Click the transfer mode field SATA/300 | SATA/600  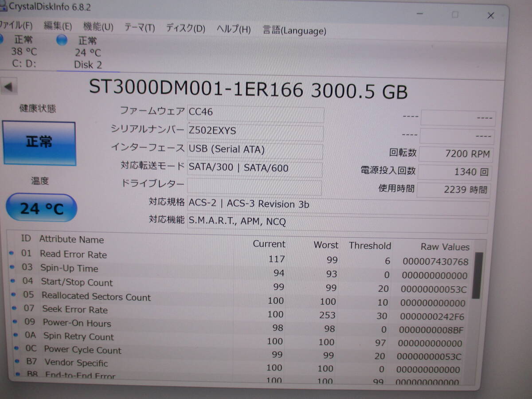pos(254,169)
